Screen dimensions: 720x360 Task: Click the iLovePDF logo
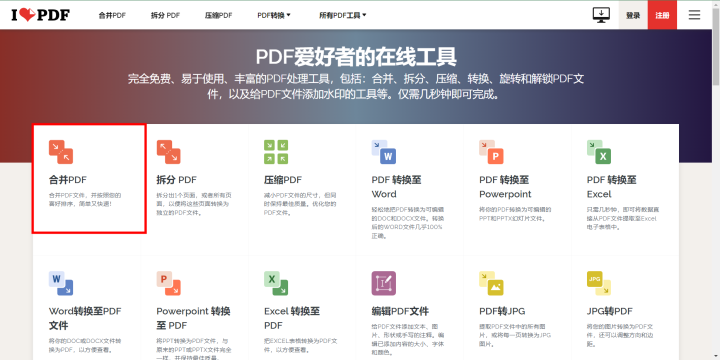point(40,15)
